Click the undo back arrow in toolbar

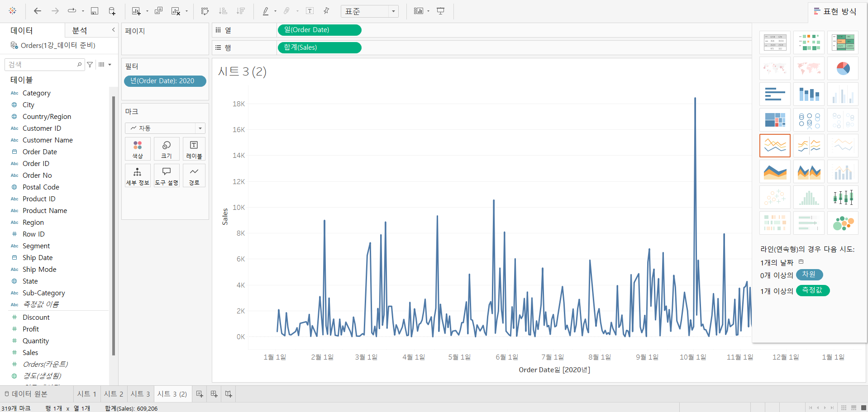tap(38, 11)
